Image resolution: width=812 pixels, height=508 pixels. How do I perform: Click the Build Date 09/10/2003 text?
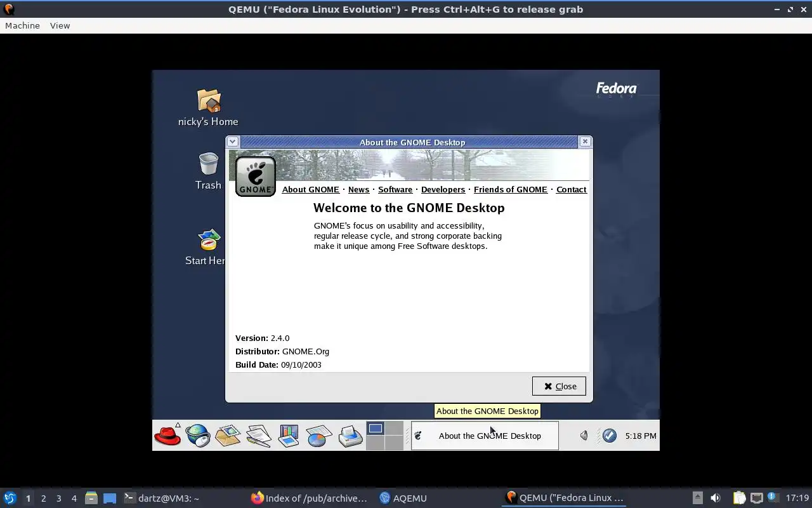click(278, 364)
